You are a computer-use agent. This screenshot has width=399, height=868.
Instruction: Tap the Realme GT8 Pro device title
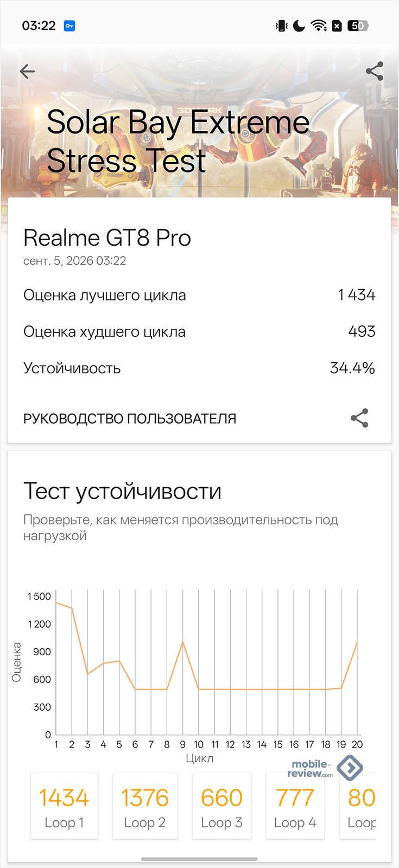click(x=107, y=238)
